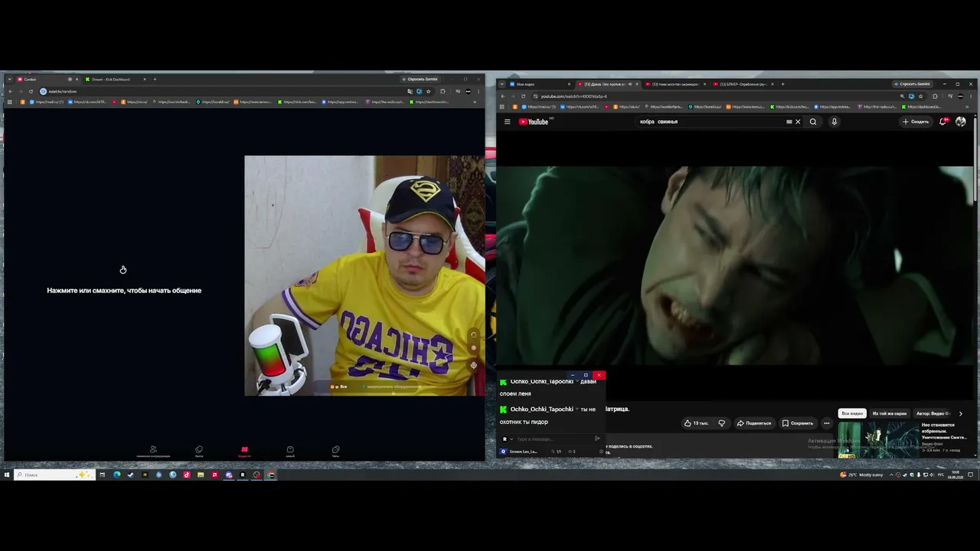Open YouTube notifications bell

(x=943, y=122)
